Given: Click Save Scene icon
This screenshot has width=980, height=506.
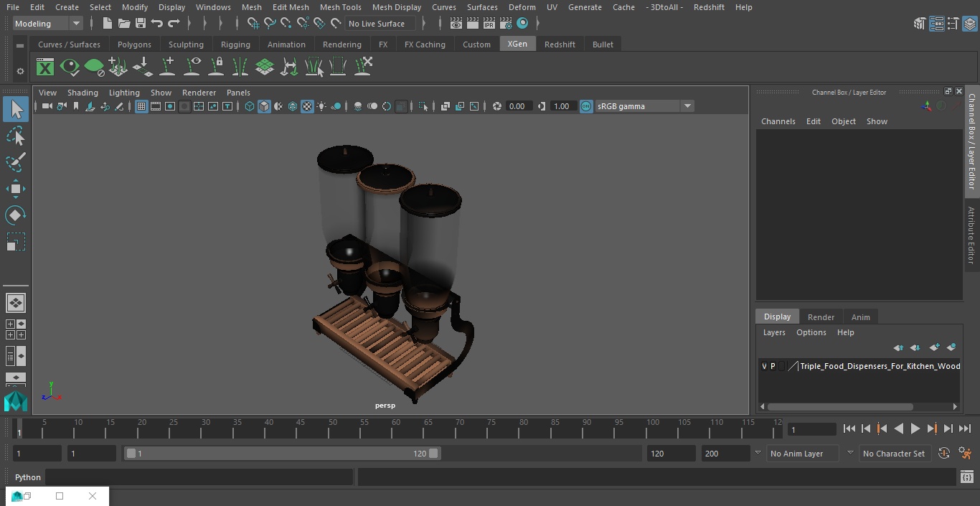Looking at the screenshot, I should pos(141,24).
